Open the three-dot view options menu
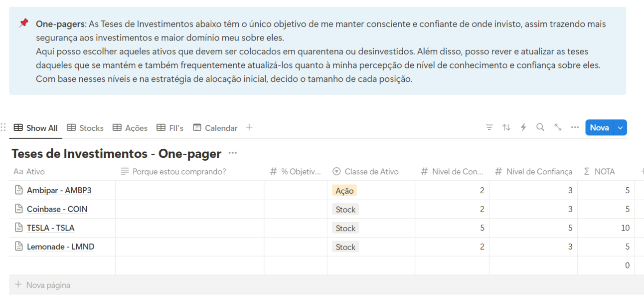644x298 pixels. pyautogui.click(x=575, y=127)
